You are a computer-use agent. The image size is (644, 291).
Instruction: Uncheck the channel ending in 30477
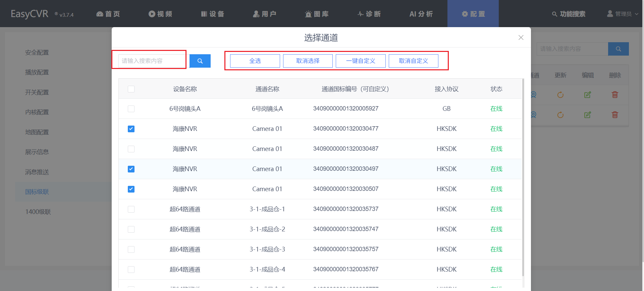pos(131,129)
